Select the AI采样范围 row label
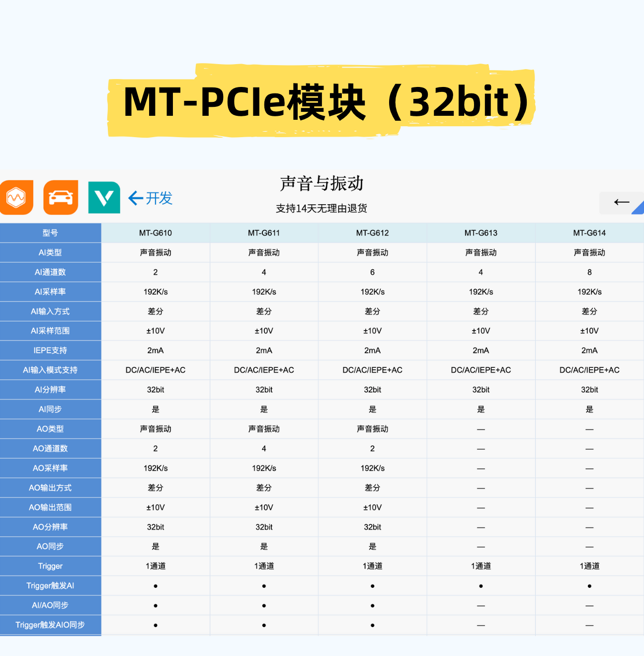Screen dimensions: 644x656 pyautogui.click(x=50, y=331)
